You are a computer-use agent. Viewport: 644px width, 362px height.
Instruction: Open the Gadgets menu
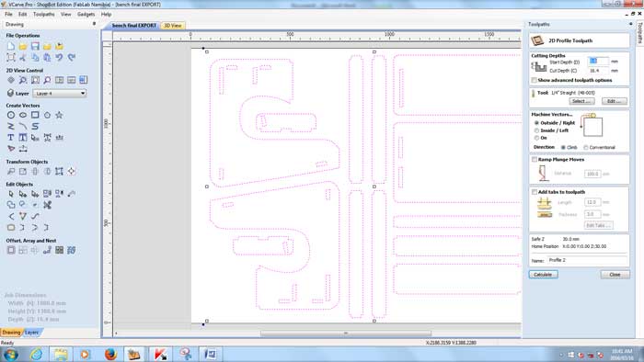(86, 14)
